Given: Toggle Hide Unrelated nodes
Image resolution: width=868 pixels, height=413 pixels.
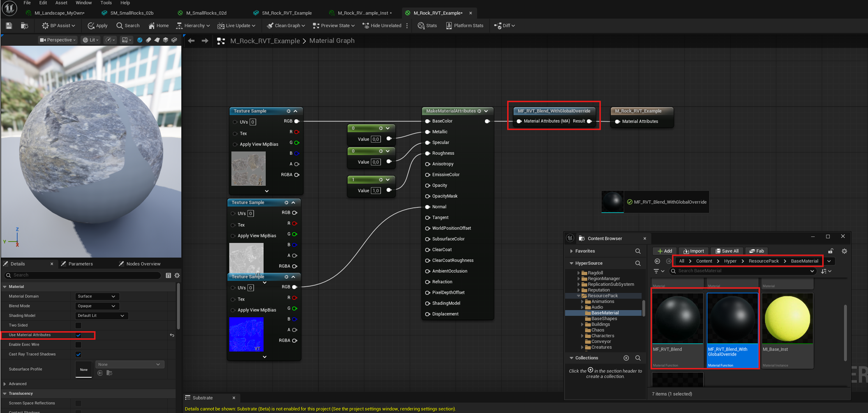Looking at the screenshot, I should [x=382, y=25].
